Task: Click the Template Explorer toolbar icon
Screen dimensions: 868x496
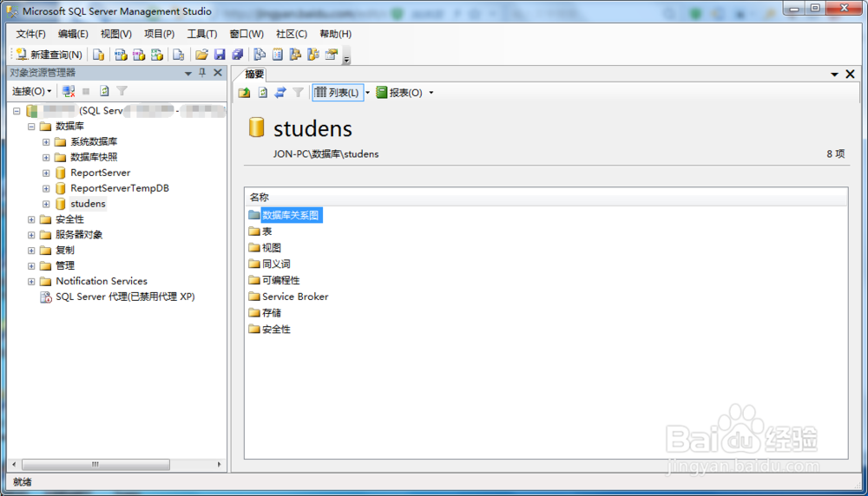Action: (x=313, y=54)
